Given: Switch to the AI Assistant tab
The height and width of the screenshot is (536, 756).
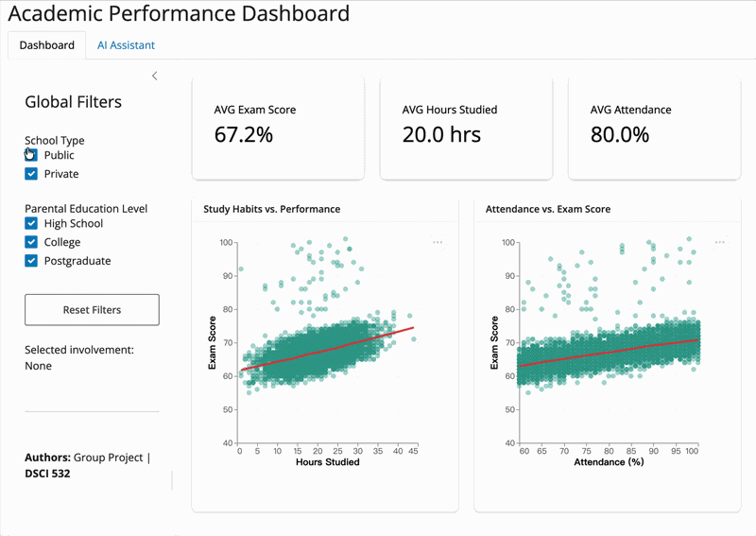Looking at the screenshot, I should (126, 45).
